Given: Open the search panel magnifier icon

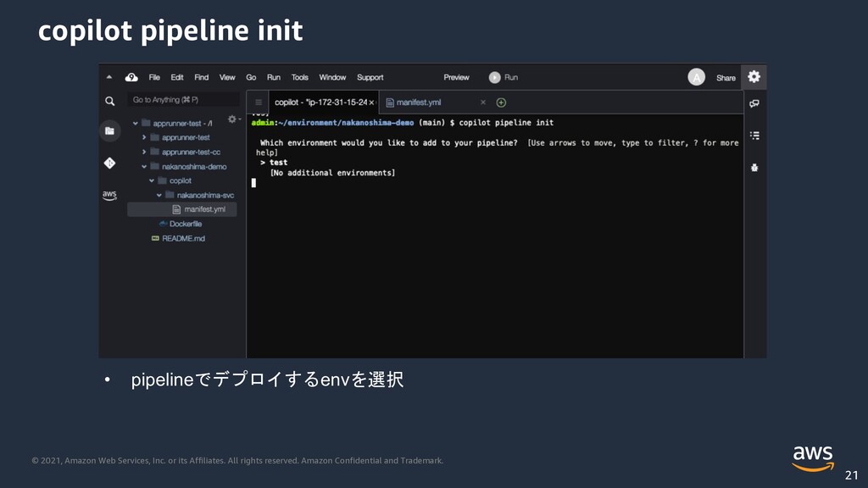Looking at the screenshot, I should 109,102.
